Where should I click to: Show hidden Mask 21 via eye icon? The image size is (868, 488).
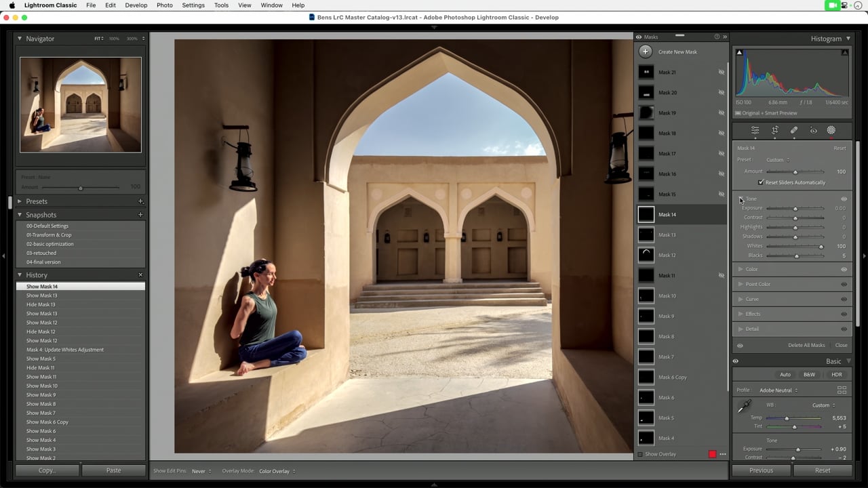pyautogui.click(x=722, y=72)
